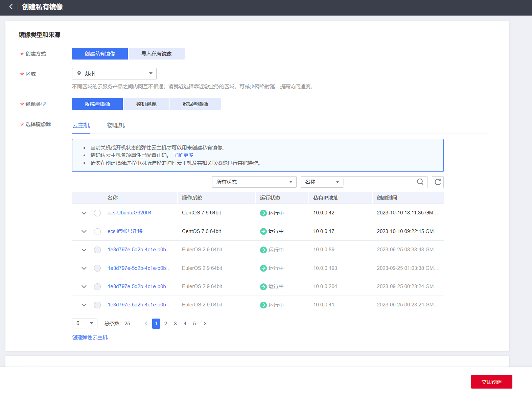Go to page 2 of results
Viewport: 532px width, 396px height.
[x=166, y=324]
